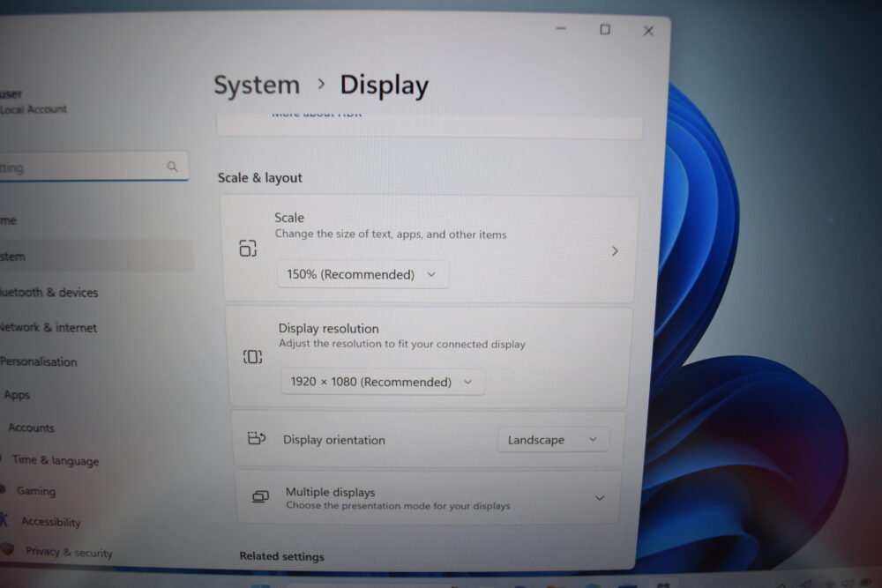The height and width of the screenshot is (588, 882).
Task: Open the Apps settings category
Action: point(16,395)
